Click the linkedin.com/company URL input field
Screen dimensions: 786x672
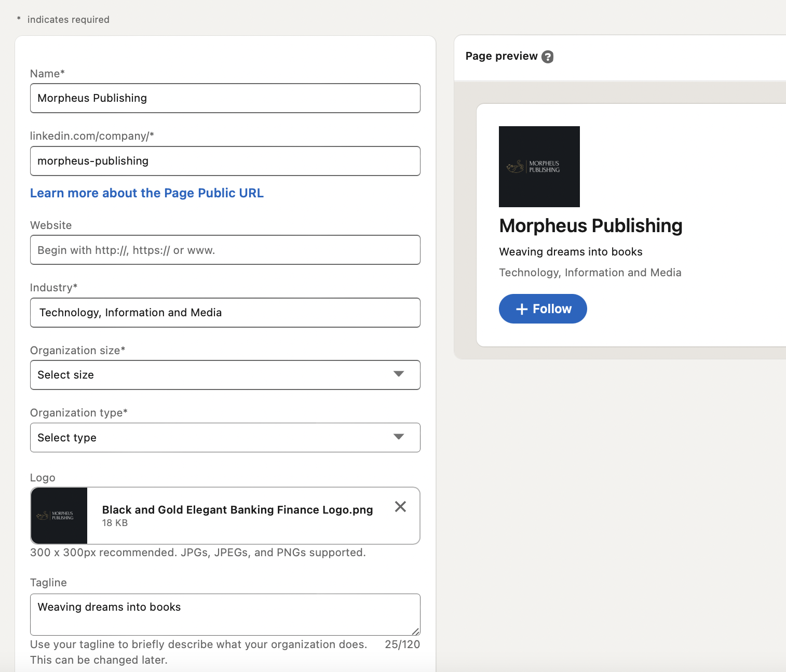tap(225, 161)
